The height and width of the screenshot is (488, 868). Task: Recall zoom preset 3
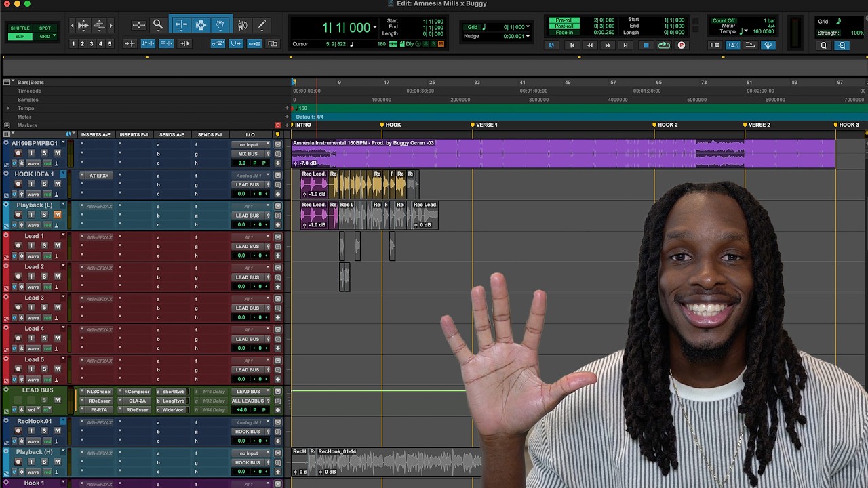(92, 43)
